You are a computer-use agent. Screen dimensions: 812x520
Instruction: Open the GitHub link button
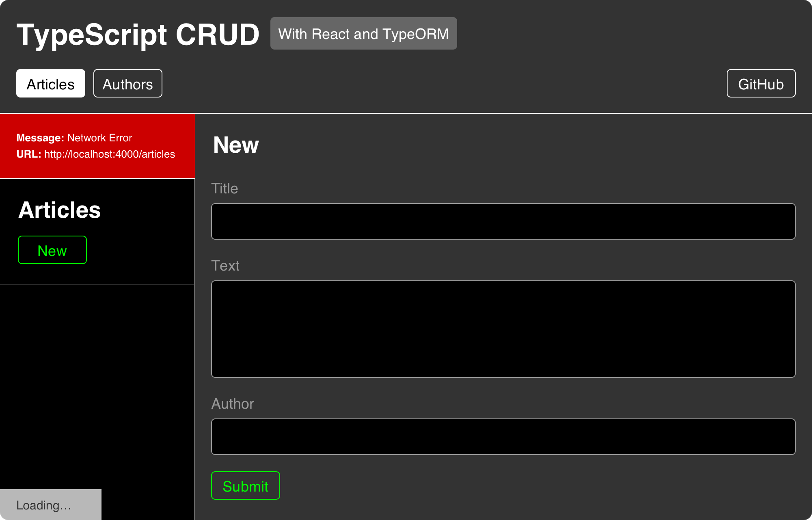point(761,83)
